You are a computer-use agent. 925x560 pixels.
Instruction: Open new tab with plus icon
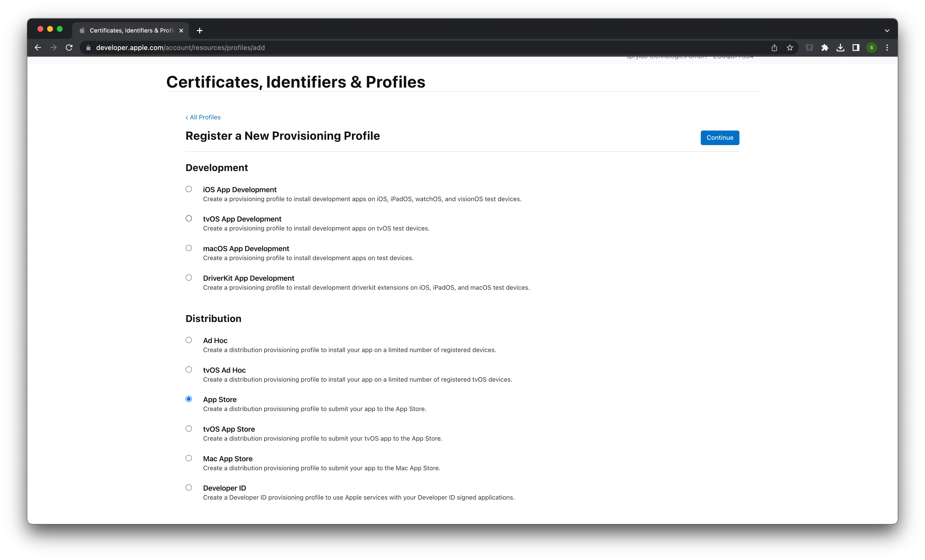[200, 30]
